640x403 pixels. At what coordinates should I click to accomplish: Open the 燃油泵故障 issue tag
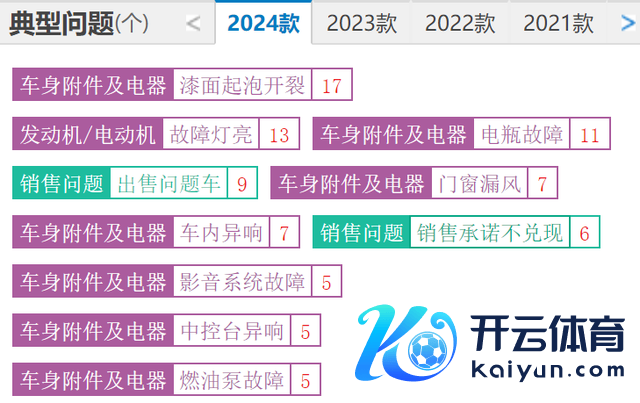(232, 381)
